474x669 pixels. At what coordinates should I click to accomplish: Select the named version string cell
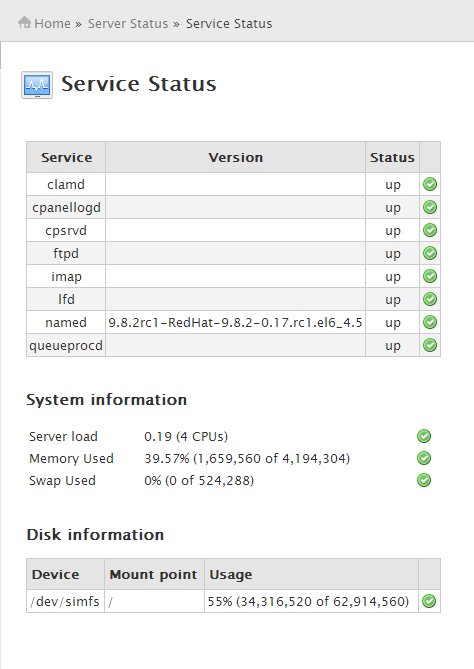coord(236,323)
